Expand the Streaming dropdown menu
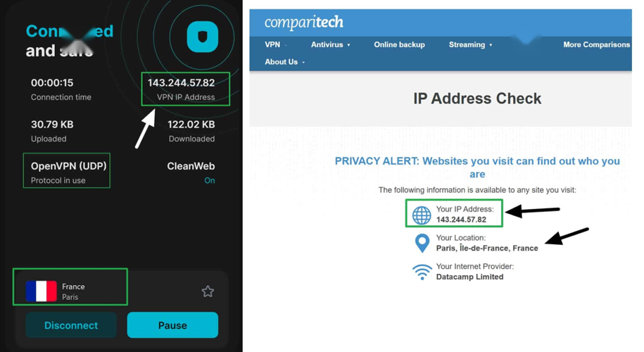This screenshot has width=644, height=352. (x=470, y=45)
